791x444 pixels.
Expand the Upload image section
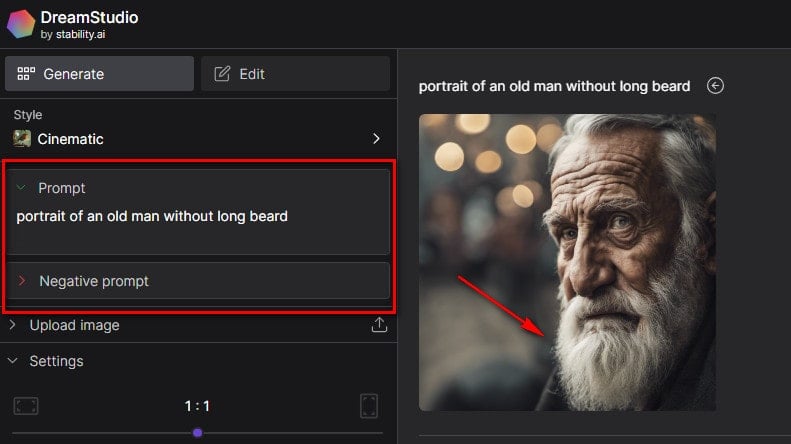point(13,325)
